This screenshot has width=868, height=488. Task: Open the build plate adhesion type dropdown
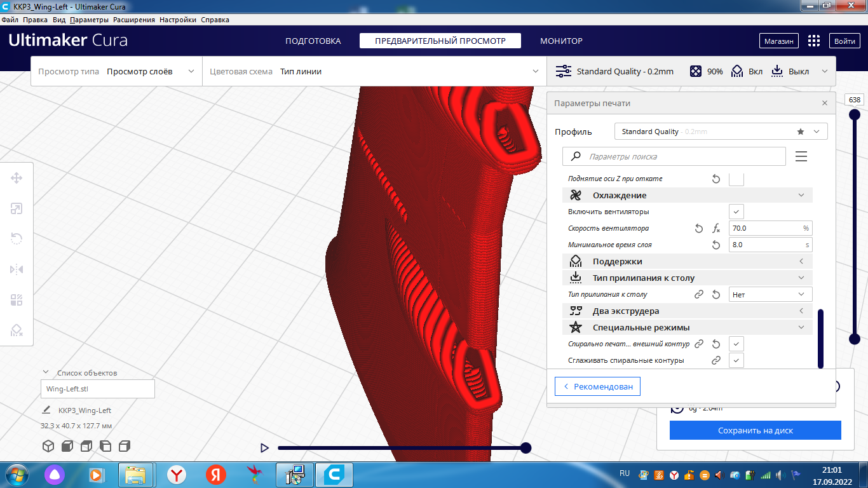770,294
